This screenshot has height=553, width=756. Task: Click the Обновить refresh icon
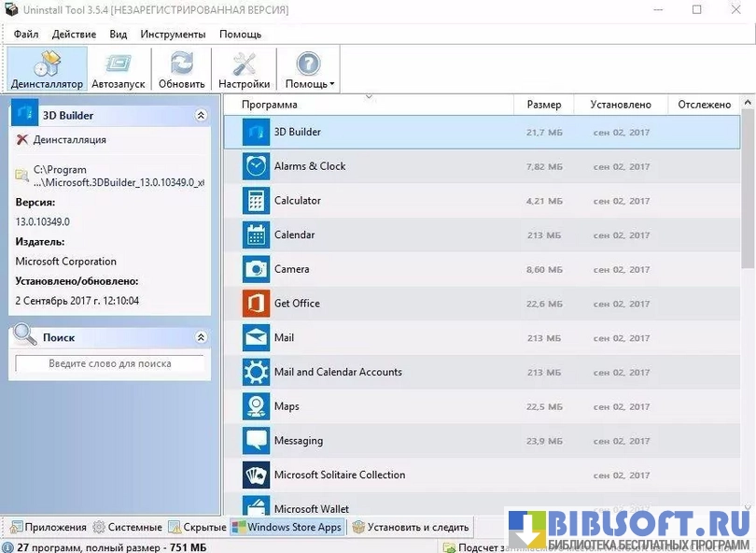pyautogui.click(x=181, y=64)
